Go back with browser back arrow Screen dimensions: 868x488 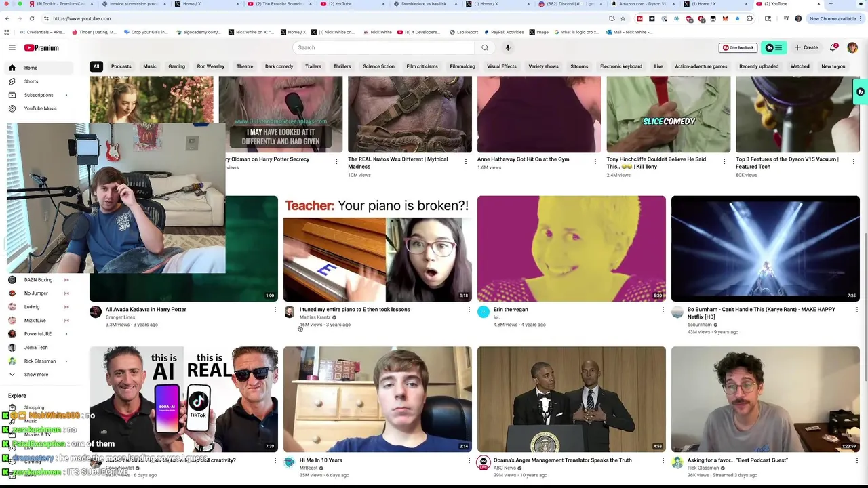[7, 18]
